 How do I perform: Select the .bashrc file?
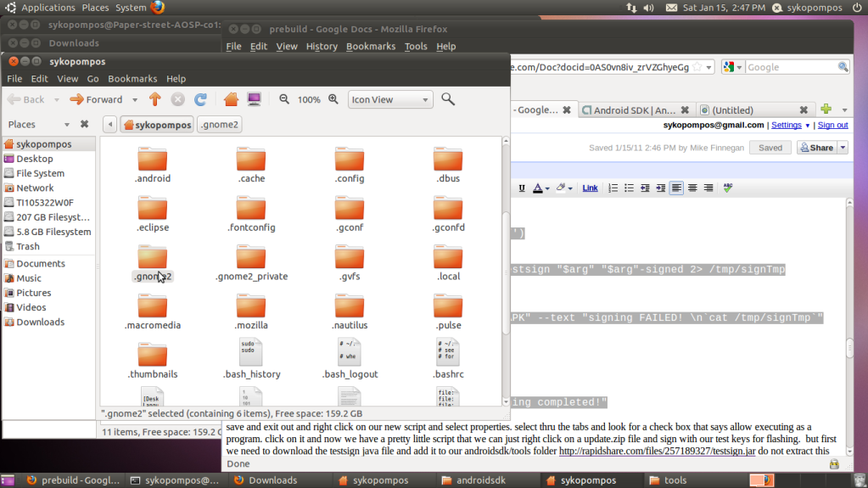pos(448,359)
